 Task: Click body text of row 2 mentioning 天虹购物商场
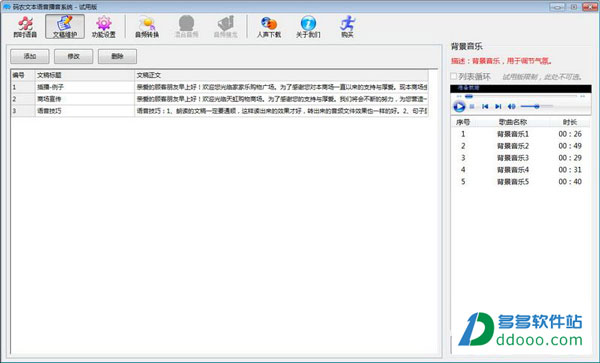pos(281,99)
